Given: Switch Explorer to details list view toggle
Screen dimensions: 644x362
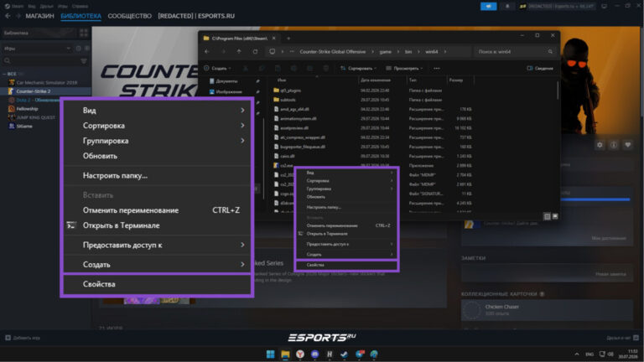Looking at the screenshot, I should (x=547, y=216).
